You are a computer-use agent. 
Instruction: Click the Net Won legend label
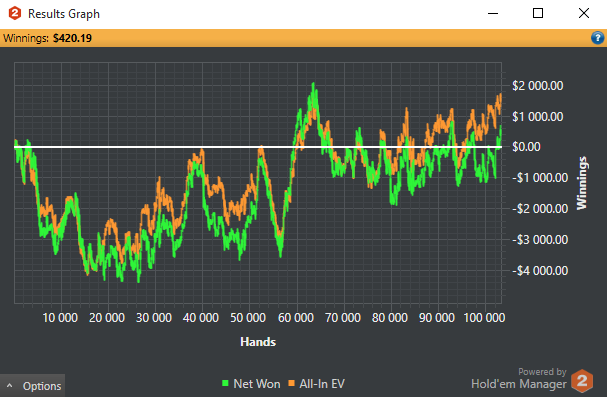(257, 384)
